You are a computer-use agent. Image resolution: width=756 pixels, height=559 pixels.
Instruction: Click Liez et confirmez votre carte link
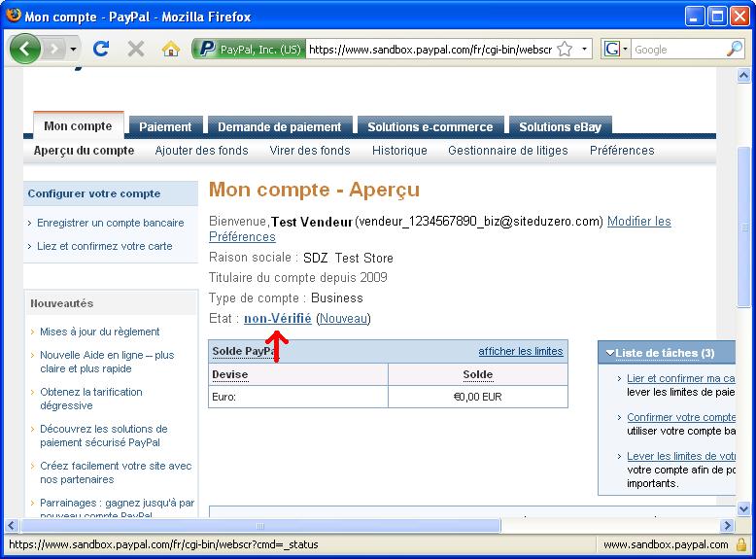[x=105, y=246]
